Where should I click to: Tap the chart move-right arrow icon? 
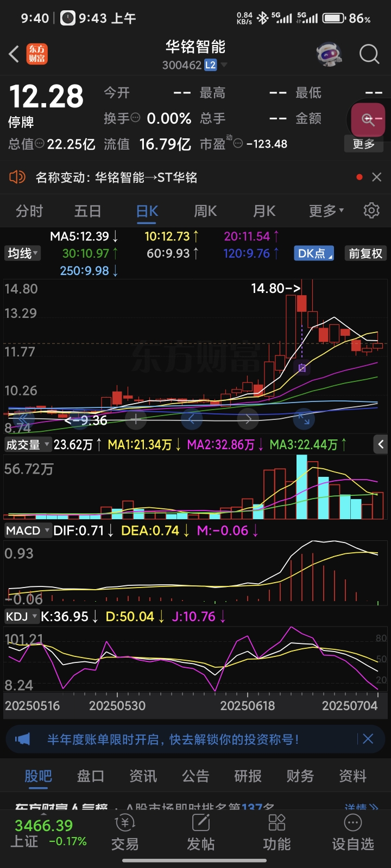click(x=248, y=418)
